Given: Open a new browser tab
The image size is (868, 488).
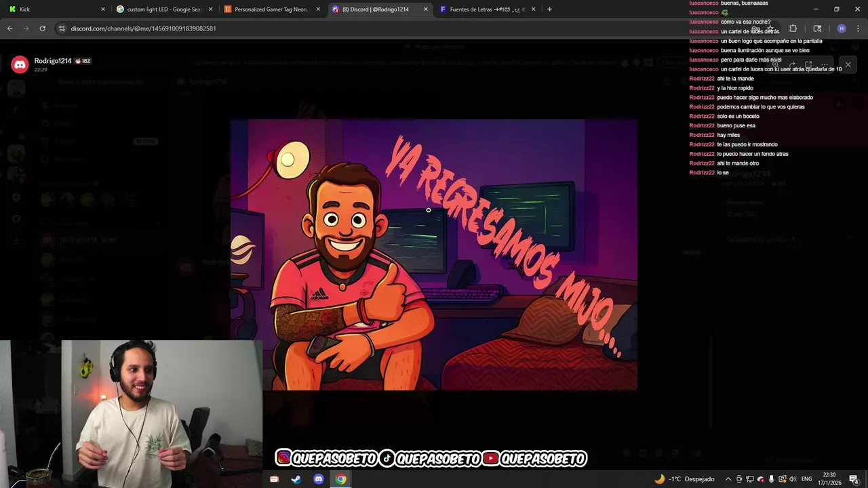Looking at the screenshot, I should pyautogui.click(x=549, y=9).
